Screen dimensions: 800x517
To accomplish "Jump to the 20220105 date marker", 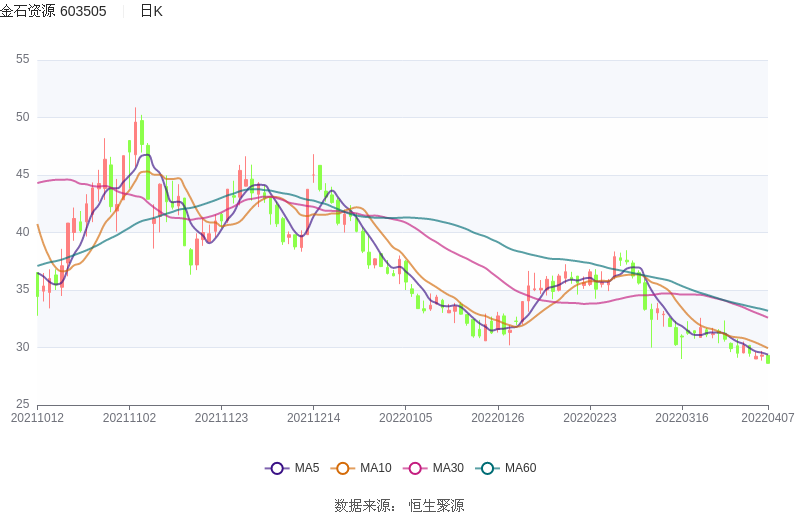I will point(405,418).
